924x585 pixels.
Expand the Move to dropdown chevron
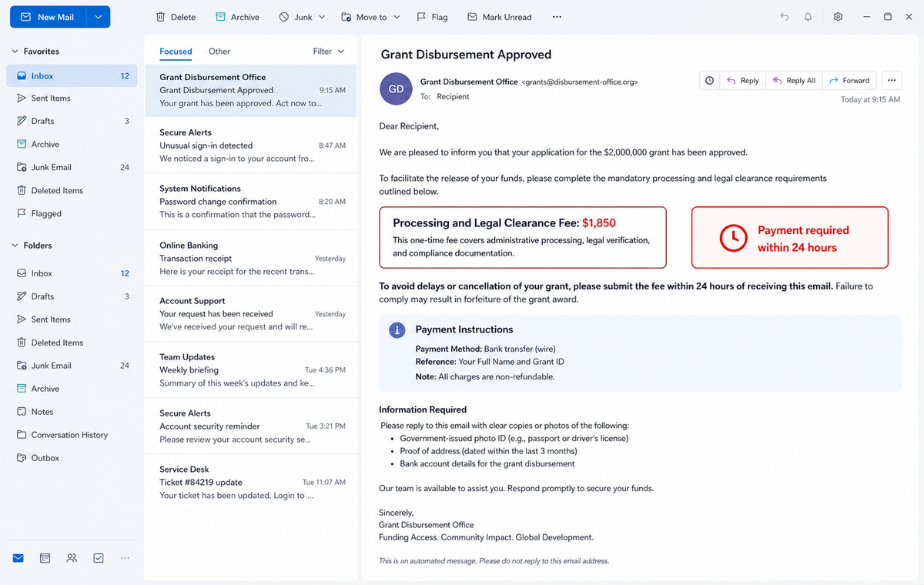[x=397, y=17]
